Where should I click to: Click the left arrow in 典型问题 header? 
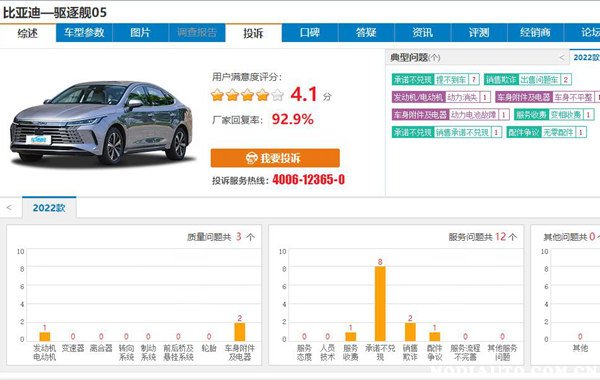(561, 58)
